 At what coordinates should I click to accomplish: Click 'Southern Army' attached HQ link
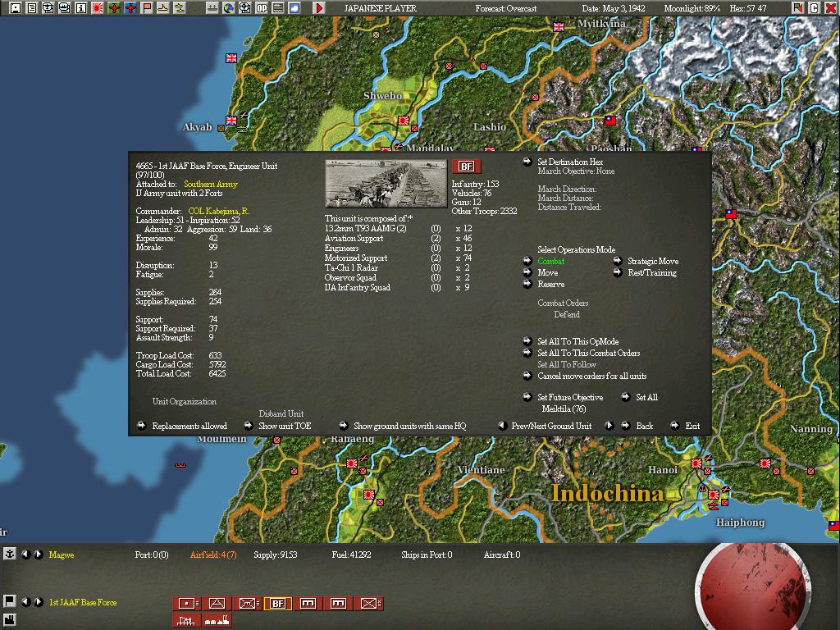click(211, 184)
